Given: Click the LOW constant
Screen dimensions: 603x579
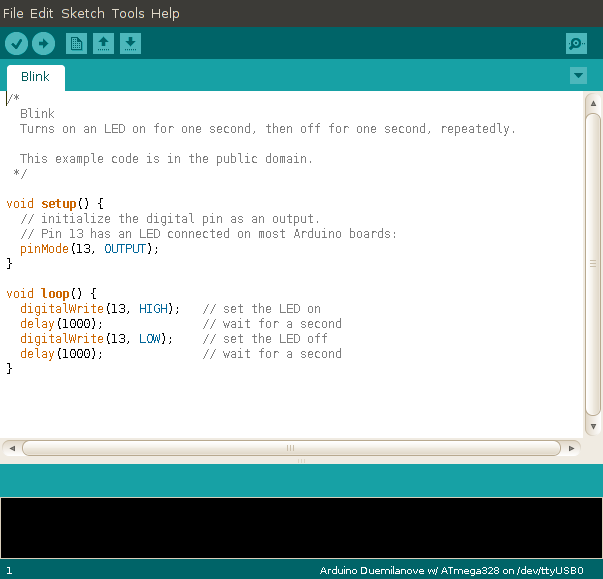Looking at the screenshot, I should pyautogui.click(x=150, y=339).
